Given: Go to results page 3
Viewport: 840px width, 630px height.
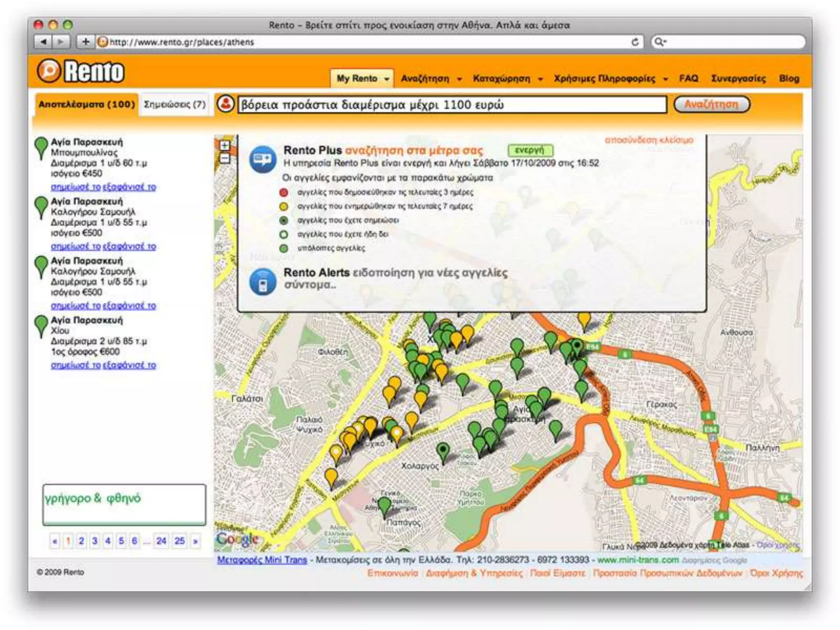Looking at the screenshot, I should tap(95, 541).
